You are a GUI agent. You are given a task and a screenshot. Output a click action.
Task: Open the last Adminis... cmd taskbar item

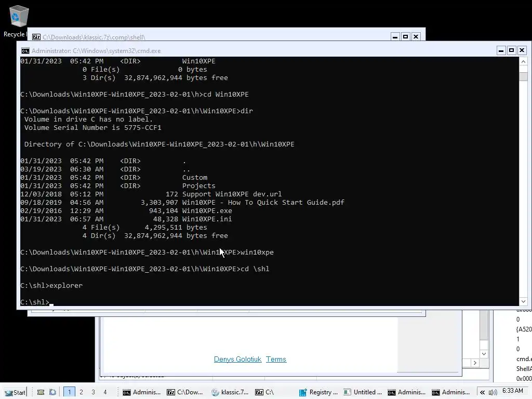click(x=451, y=392)
